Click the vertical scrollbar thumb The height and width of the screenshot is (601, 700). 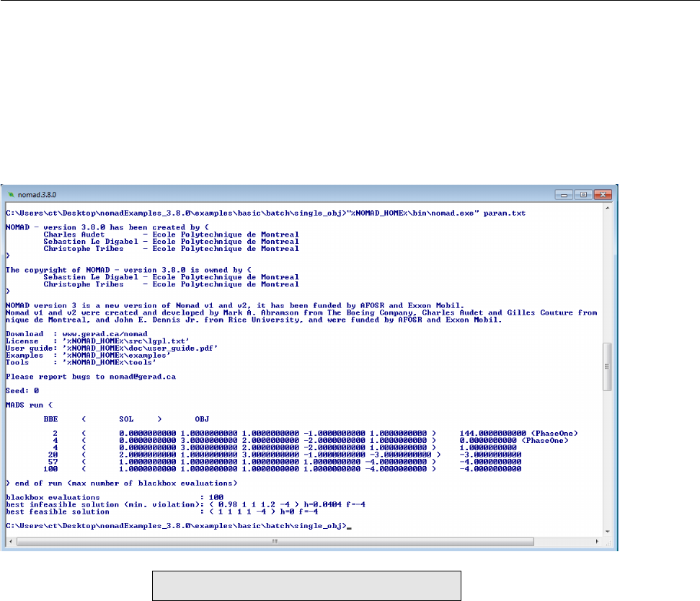click(x=607, y=367)
